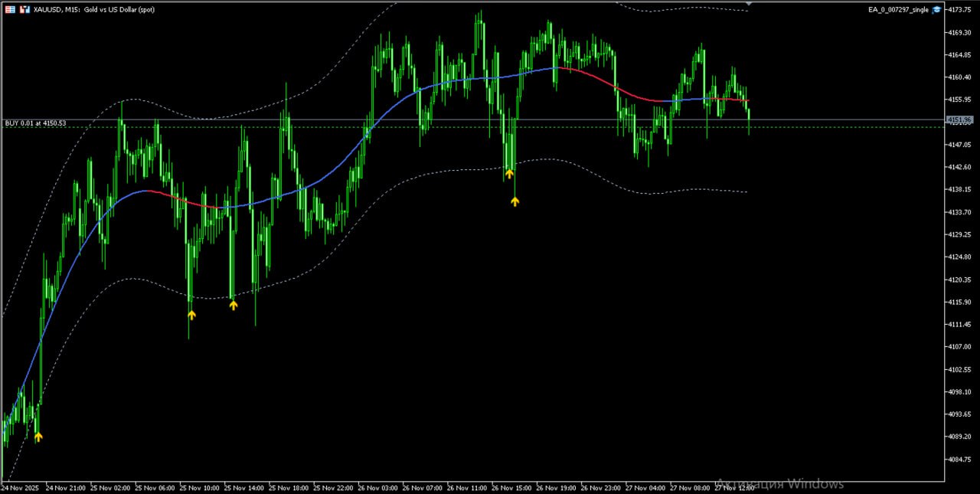The image size is (980, 494).
Task: Click the red-blue bar chart icon in title bar
Action: tap(24, 9)
